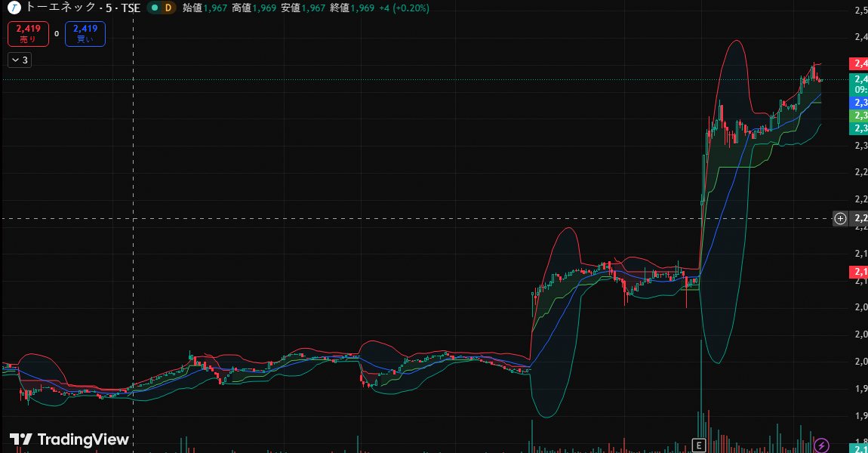The width and height of the screenshot is (868, 453).
Task: Click the green countdown price label on the price scale
Action: 859,84
